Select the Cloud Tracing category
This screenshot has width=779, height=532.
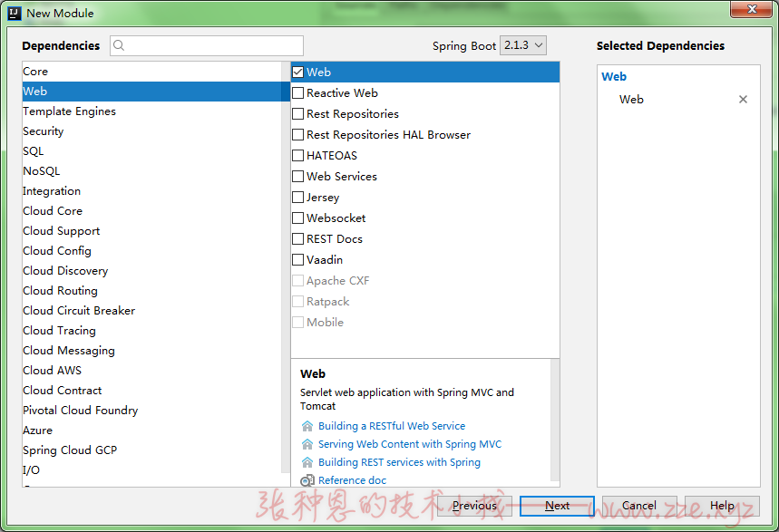pos(152,330)
